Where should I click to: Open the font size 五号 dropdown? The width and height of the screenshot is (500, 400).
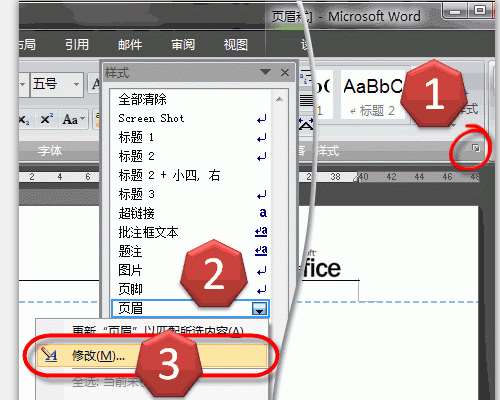(76, 84)
